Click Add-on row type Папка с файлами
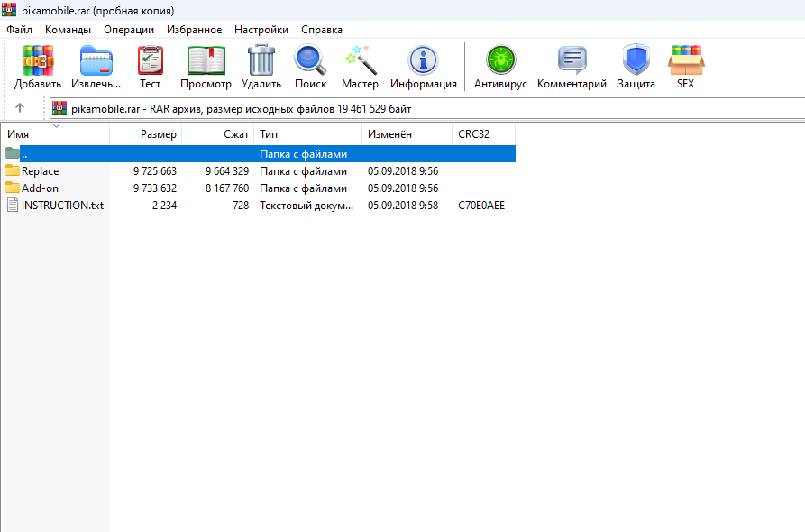This screenshot has height=532, width=805. coord(304,188)
